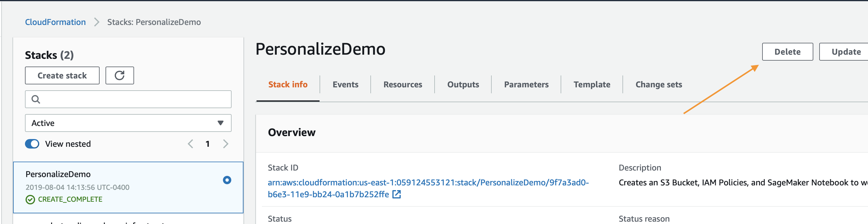Open Stack ID external link icon
This screenshot has height=224, width=868.
[x=397, y=194]
